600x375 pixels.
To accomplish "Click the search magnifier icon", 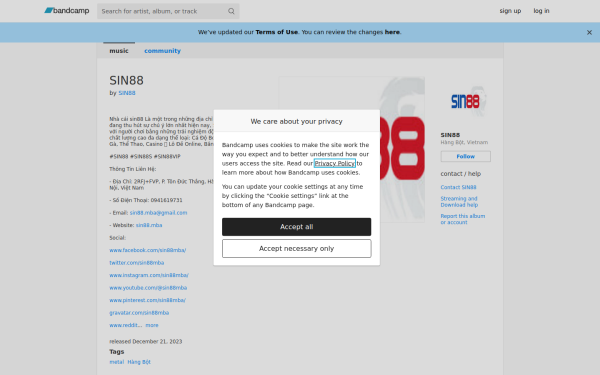I will (x=231, y=11).
